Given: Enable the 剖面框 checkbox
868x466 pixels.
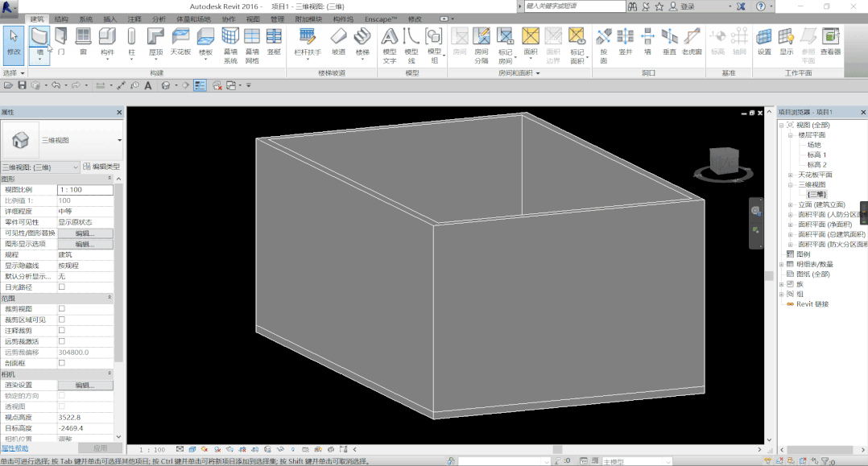Looking at the screenshot, I should point(62,362).
